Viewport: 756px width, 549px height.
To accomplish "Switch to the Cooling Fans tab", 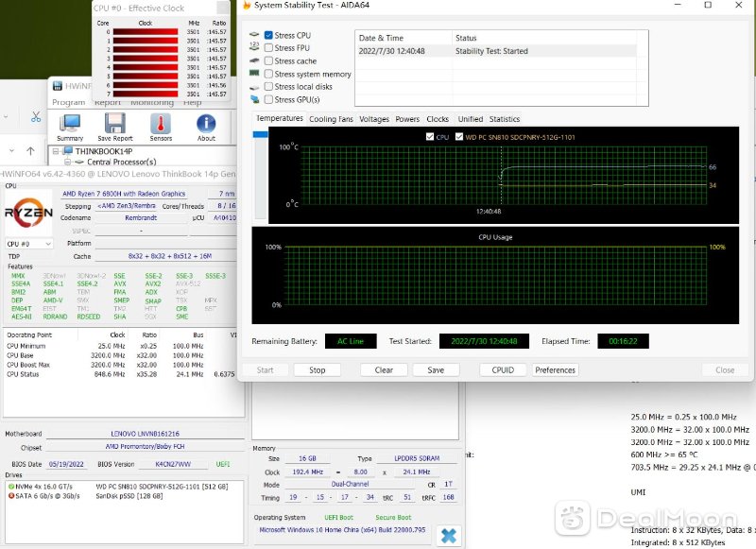I will coord(332,119).
